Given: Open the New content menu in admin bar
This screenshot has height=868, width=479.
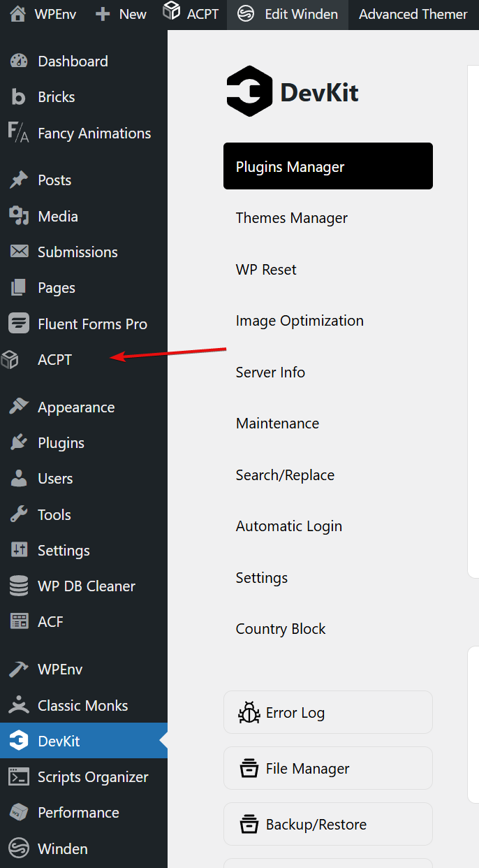Looking at the screenshot, I should (121, 14).
